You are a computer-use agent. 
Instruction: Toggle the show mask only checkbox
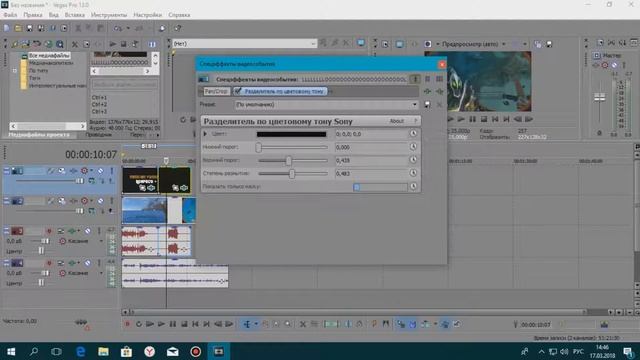tap(357, 187)
